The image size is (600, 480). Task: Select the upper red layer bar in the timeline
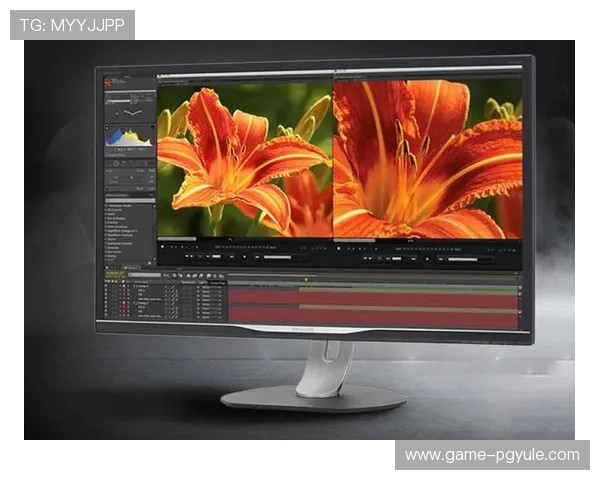[373, 299]
